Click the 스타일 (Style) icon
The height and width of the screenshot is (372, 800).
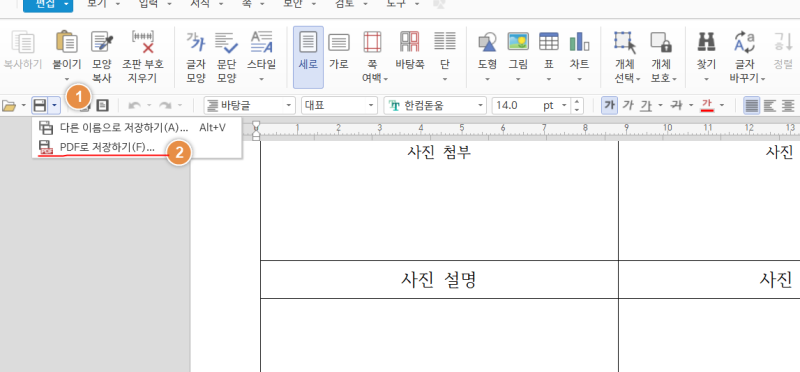262,42
